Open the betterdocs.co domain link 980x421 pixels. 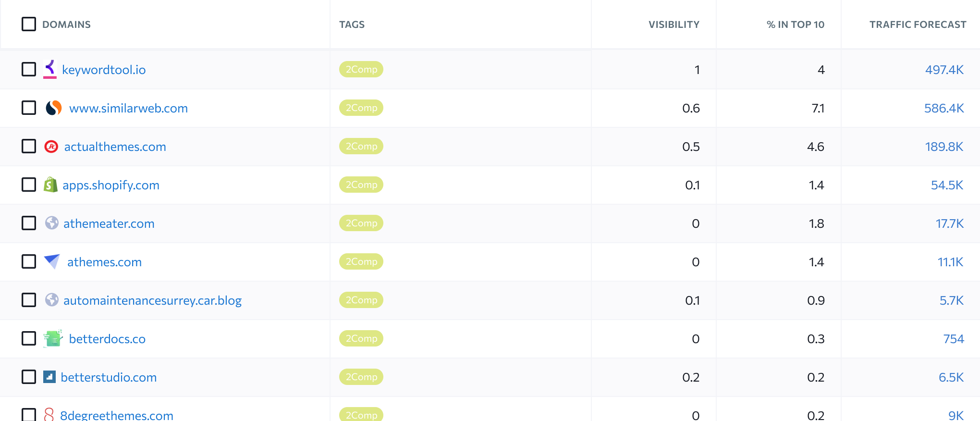coord(107,339)
